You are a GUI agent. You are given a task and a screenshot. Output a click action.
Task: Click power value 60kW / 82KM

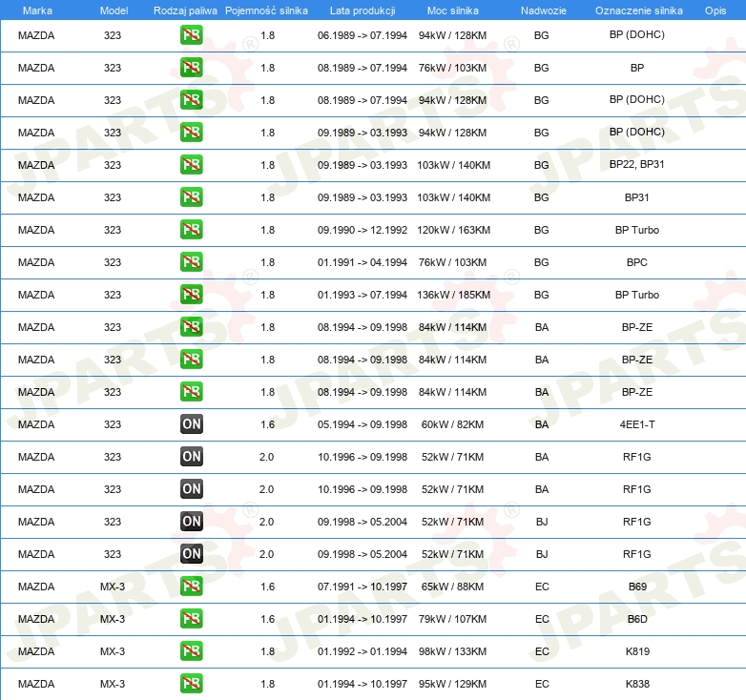(x=452, y=424)
